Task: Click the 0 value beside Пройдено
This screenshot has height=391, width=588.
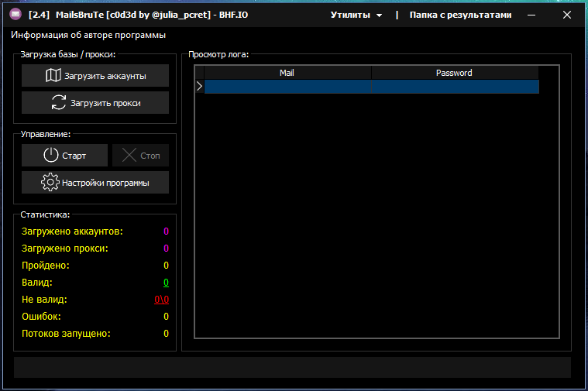Action: pyautogui.click(x=166, y=266)
